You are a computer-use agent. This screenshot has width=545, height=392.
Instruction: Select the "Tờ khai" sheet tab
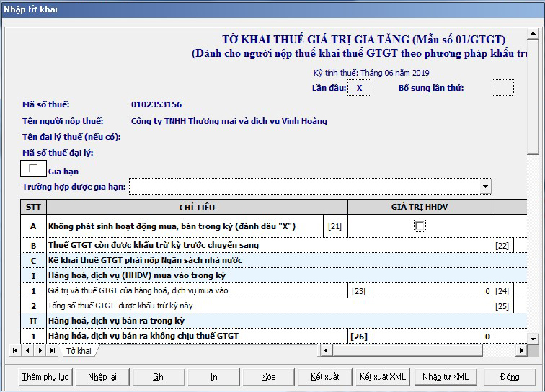click(x=79, y=351)
